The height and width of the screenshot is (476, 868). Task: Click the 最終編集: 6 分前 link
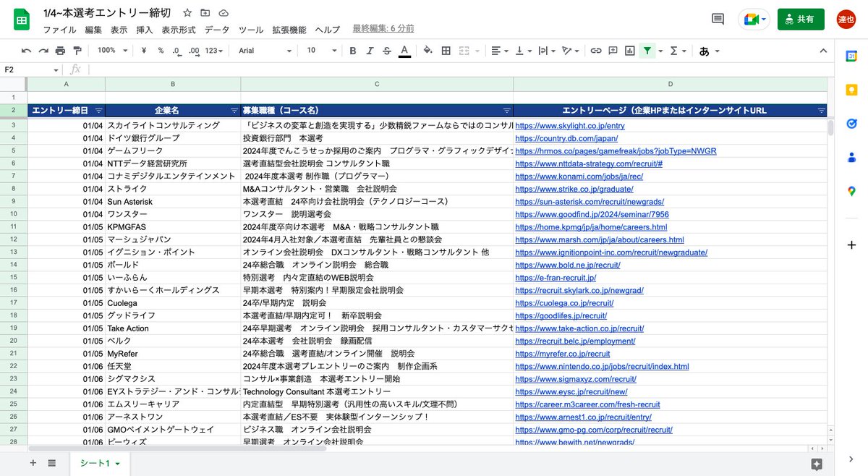(x=383, y=28)
